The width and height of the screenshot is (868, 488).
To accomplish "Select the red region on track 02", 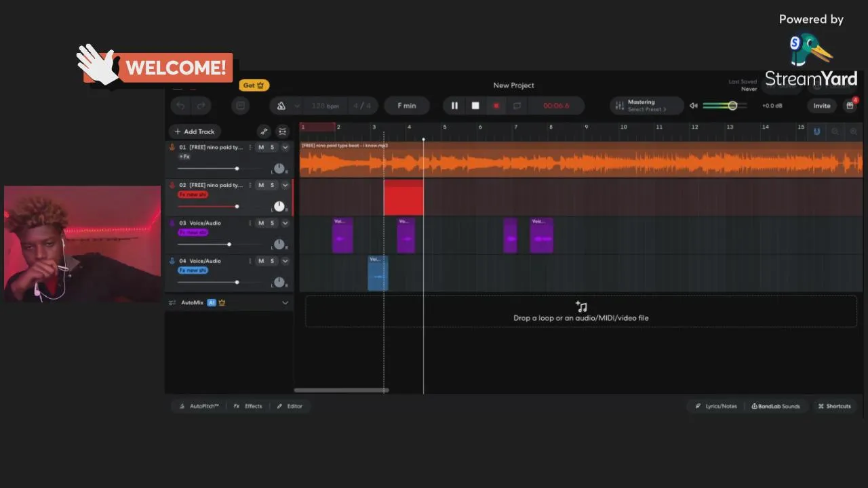I will pyautogui.click(x=403, y=197).
